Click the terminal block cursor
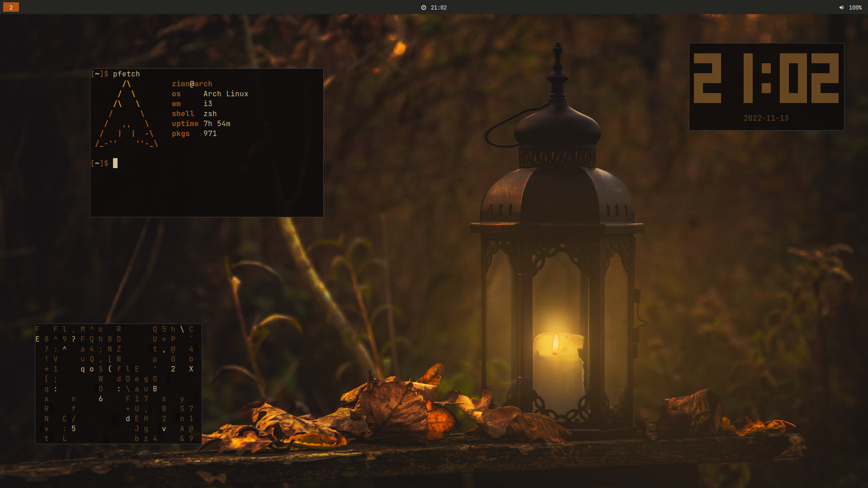 point(115,163)
